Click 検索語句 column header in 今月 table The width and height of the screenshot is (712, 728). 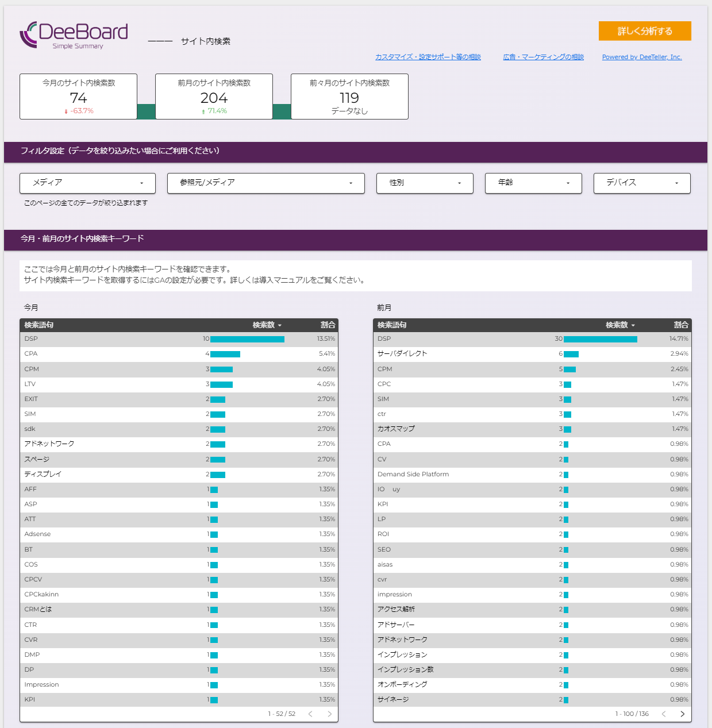tap(39, 325)
